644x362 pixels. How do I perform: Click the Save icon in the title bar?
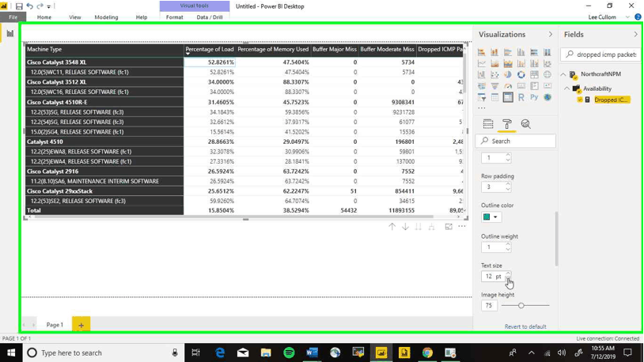click(x=19, y=6)
